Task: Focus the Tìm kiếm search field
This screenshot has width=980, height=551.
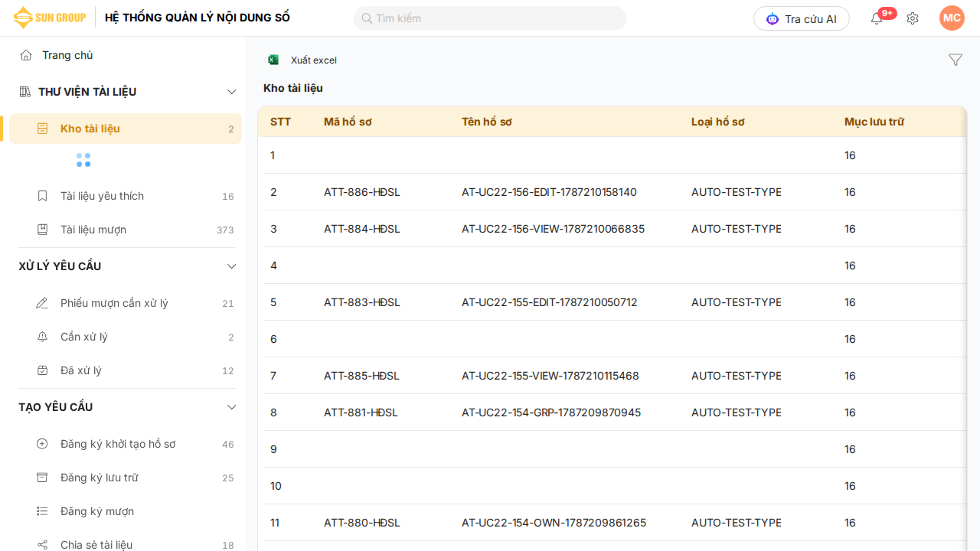Action: [x=490, y=18]
